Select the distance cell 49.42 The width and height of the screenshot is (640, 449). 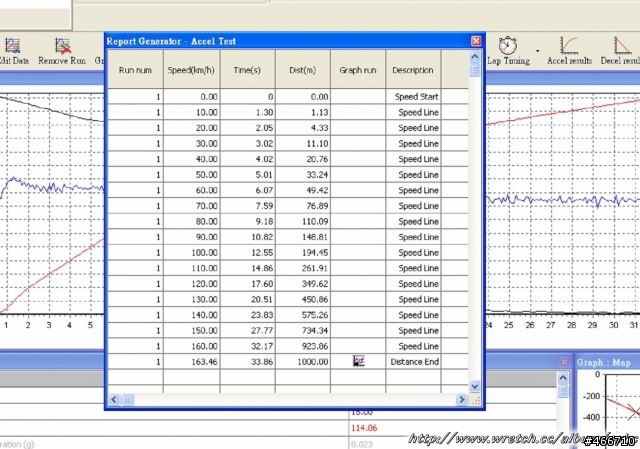(303, 190)
